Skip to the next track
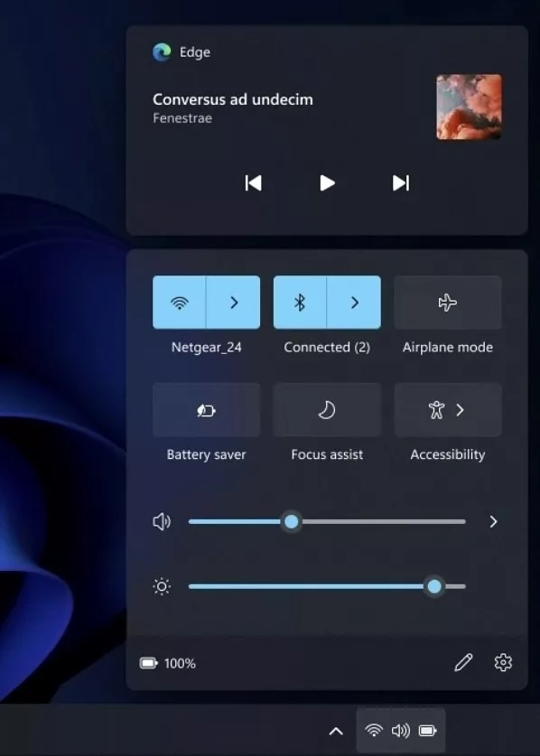Screen dimensions: 540x756 (x=401, y=183)
